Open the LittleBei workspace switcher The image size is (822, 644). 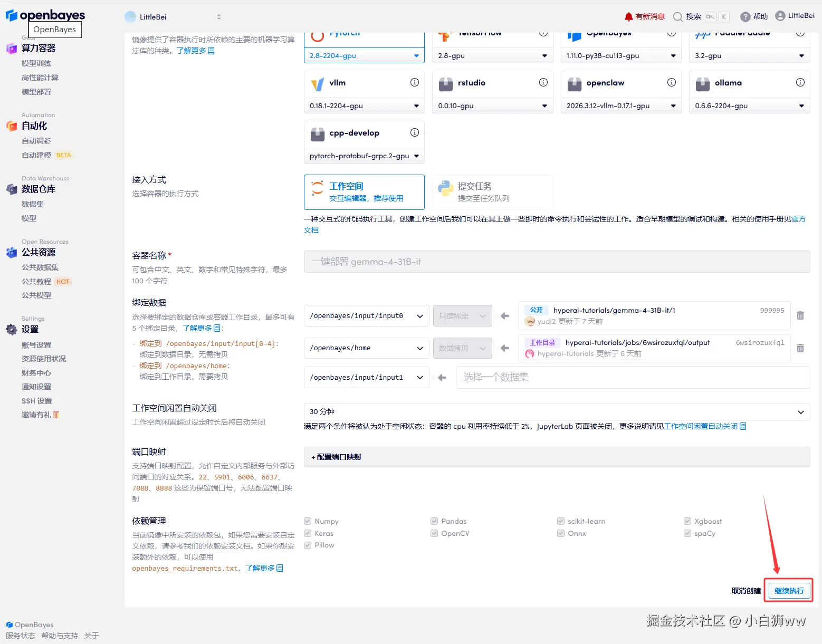[174, 17]
